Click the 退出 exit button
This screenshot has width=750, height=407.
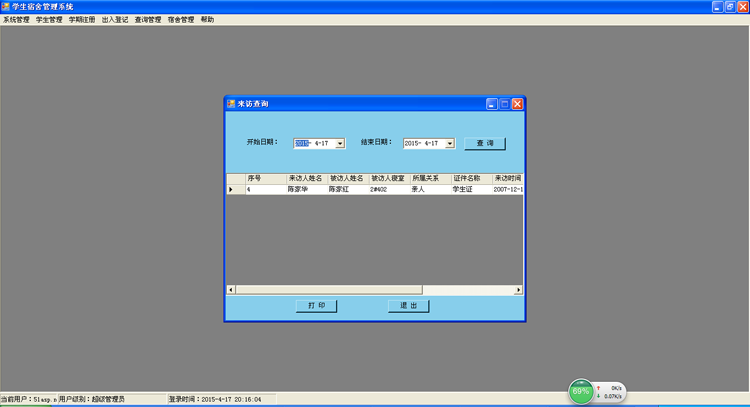408,306
